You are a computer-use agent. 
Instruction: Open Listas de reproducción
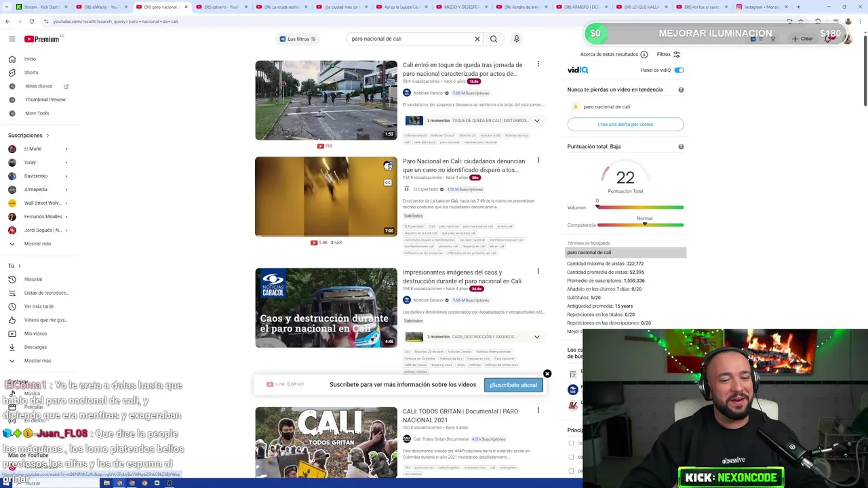(x=46, y=293)
